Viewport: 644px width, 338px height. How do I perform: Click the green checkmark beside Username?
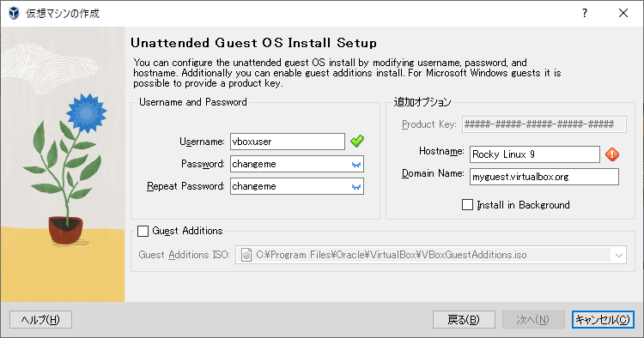(x=357, y=141)
